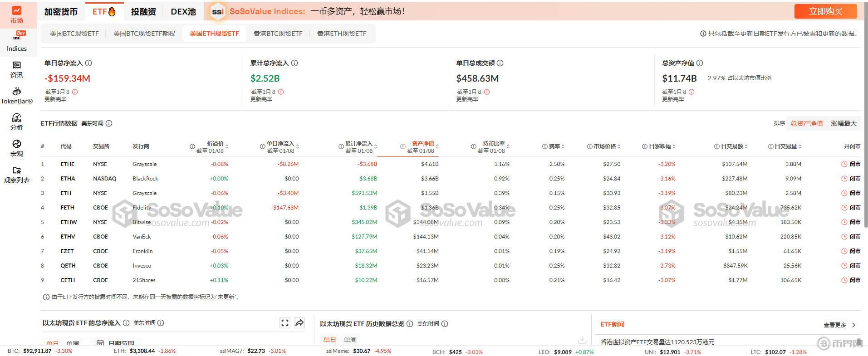Open the 观察列表 watchlist sidebar icon
The image size is (868, 356).
pos(17,174)
